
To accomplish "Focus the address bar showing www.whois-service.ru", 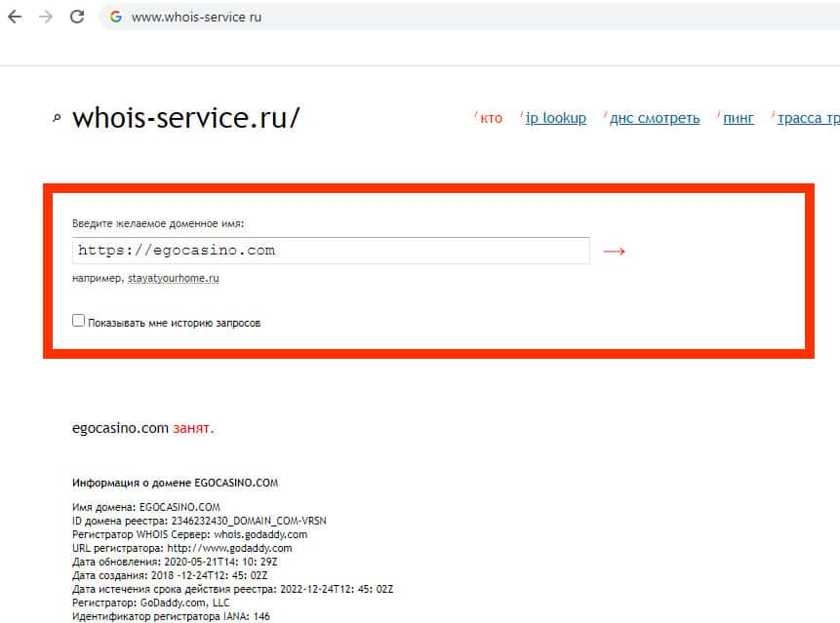I will (468, 17).
